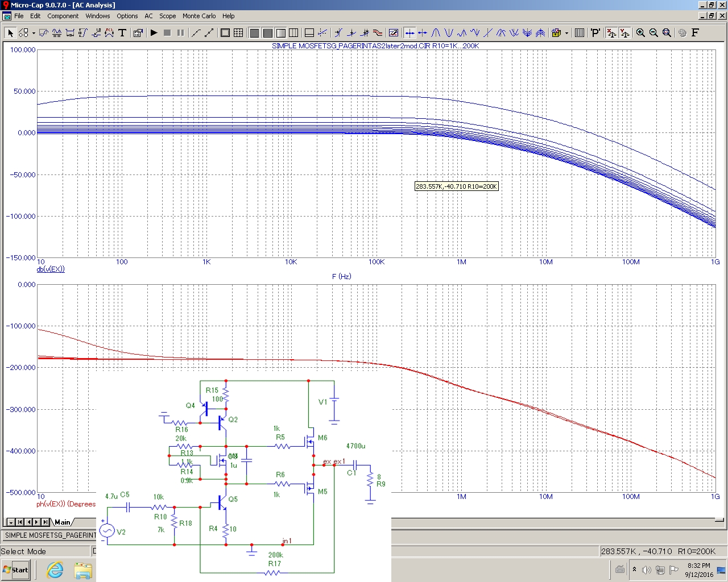
Task: Select the db(v(EX)) waveform label
Action: [51, 269]
